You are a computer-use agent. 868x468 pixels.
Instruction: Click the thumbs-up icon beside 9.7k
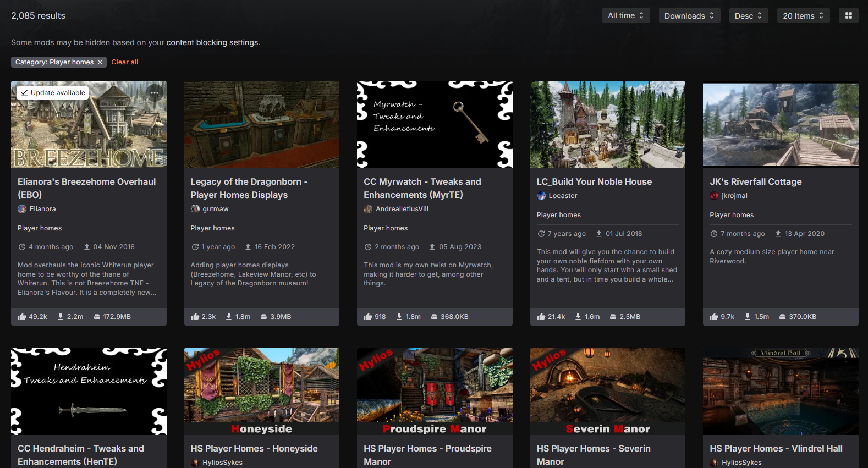714,317
